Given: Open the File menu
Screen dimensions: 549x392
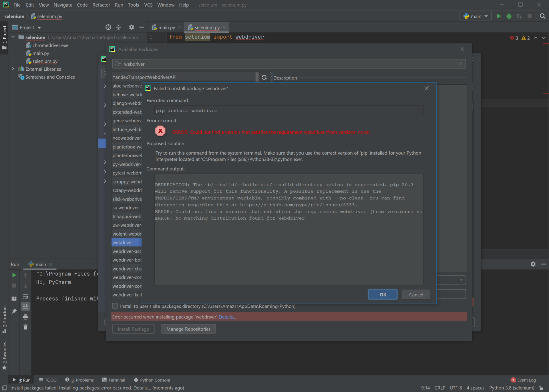Looking at the screenshot, I should 17,5.
